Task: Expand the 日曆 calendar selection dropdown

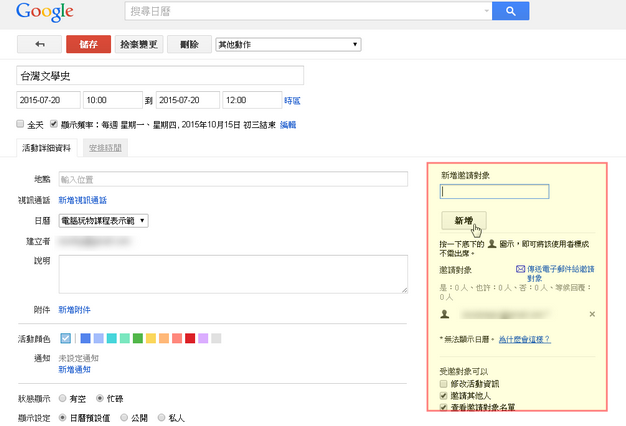Action: (x=103, y=220)
